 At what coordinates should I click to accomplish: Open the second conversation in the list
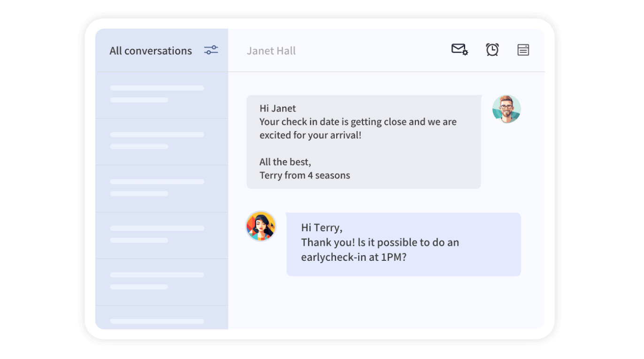tap(162, 142)
